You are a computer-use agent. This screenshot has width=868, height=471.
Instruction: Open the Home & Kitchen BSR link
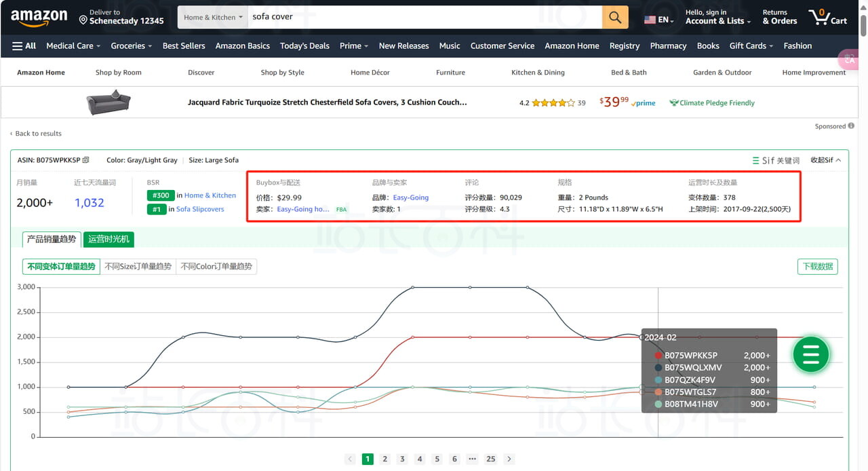coord(210,195)
